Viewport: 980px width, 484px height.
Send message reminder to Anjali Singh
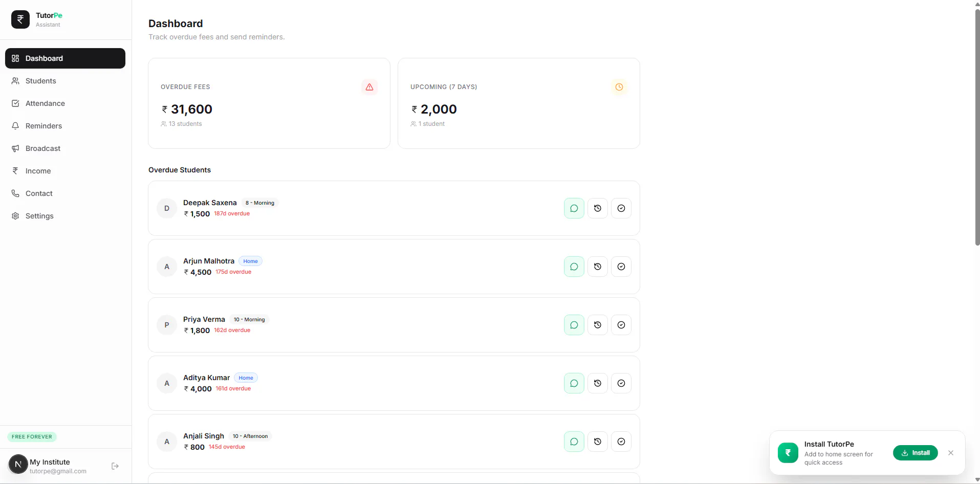pyautogui.click(x=574, y=442)
